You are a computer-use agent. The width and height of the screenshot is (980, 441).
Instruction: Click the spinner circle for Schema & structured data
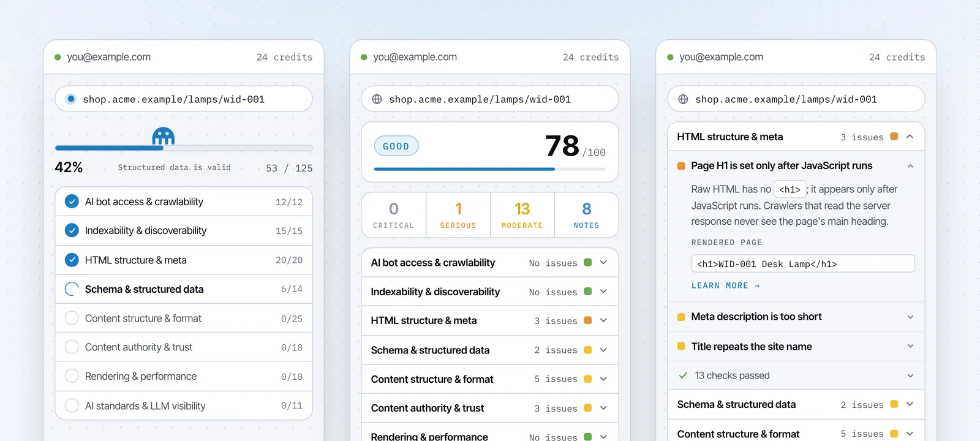[72, 289]
